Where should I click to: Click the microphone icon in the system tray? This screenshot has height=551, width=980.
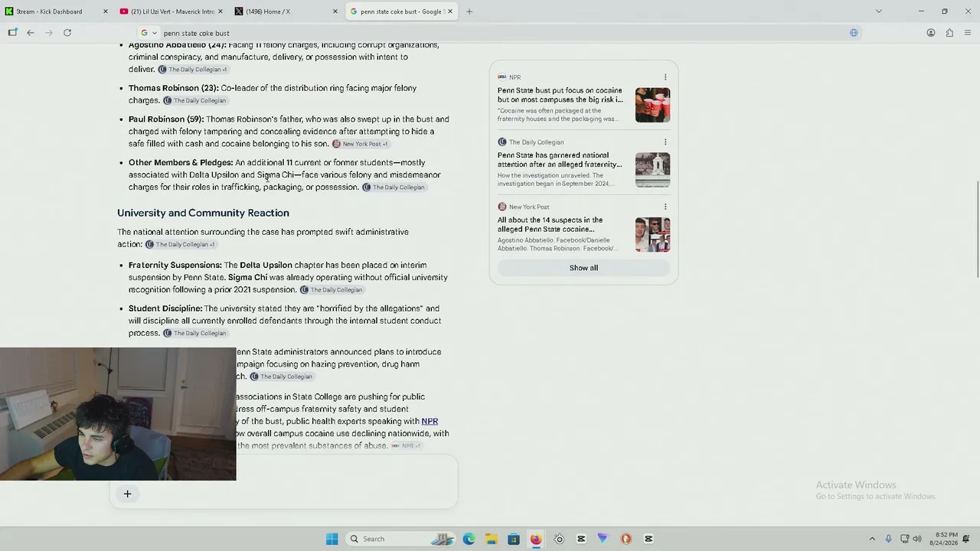click(888, 539)
